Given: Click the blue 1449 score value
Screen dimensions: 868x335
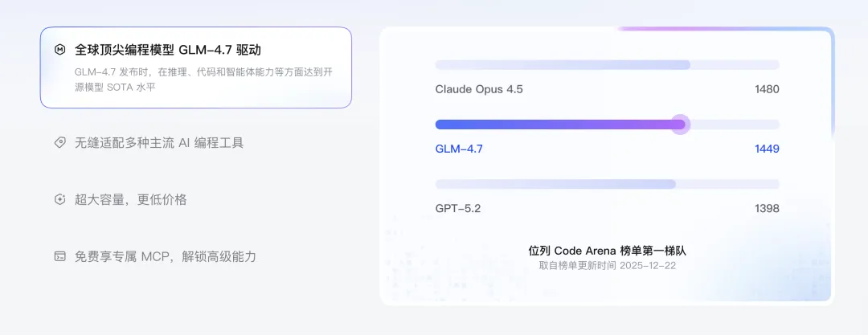Looking at the screenshot, I should tap(767, 149).
